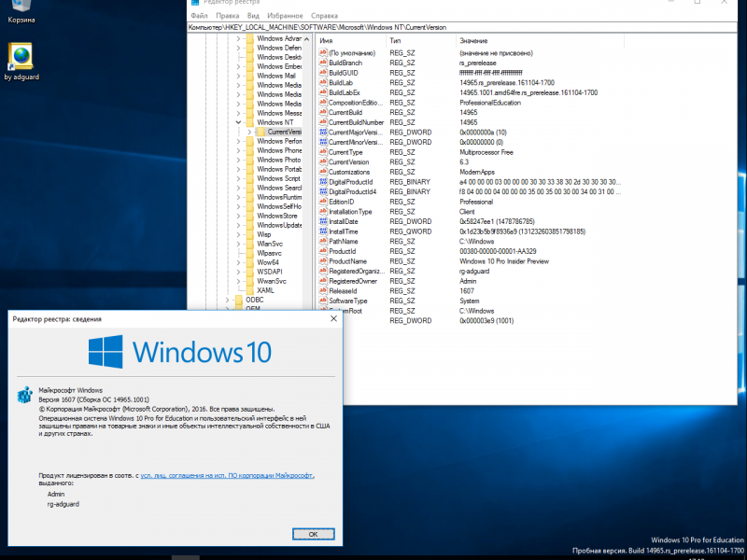747x560 pixels.
Task: Click the ReleaseId value icon
Action: (323, 291)
